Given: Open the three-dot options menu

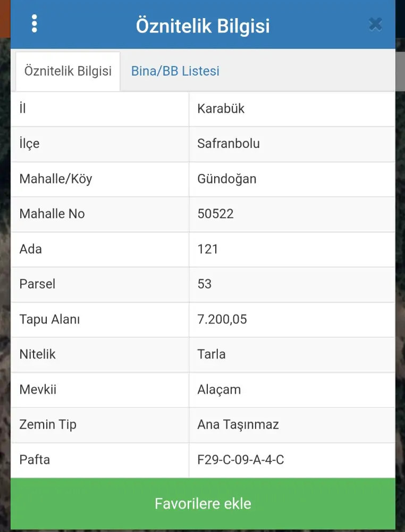Looking at the screenshot, I should (35, 24).
